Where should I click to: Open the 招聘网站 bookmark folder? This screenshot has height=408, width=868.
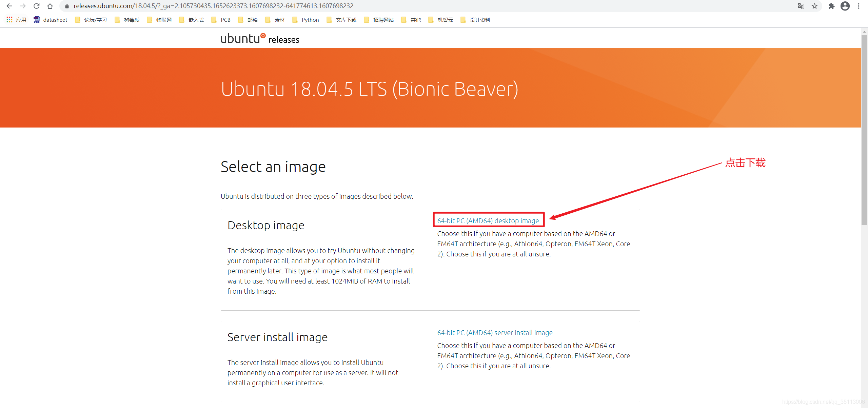379,20
